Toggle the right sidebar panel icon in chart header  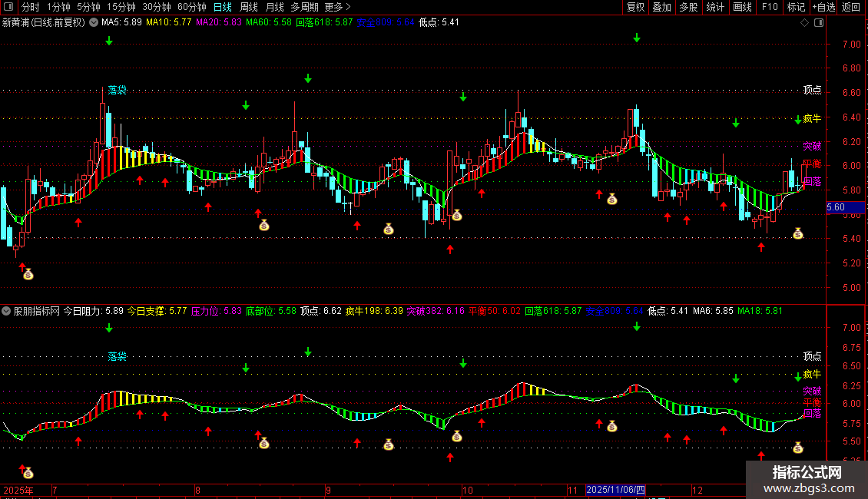click(x=819, y=23)
